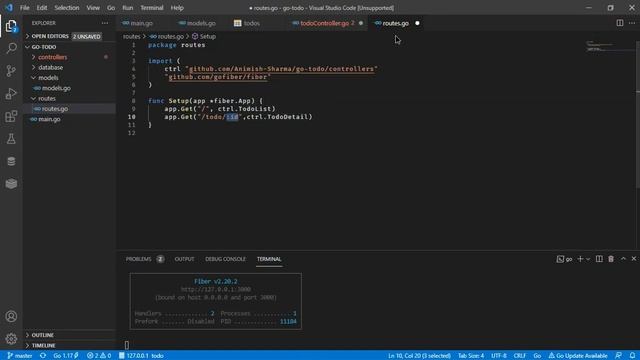
Task: Open the Help menu
Action: click(177, 8)
